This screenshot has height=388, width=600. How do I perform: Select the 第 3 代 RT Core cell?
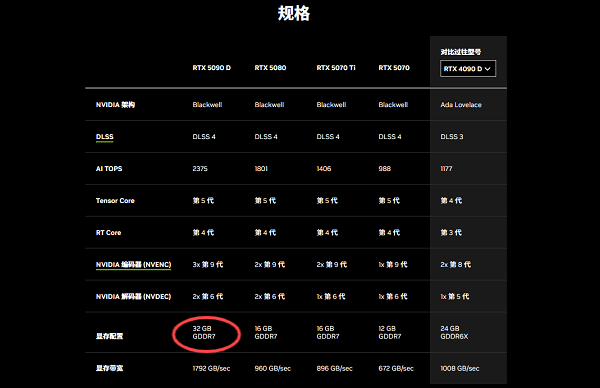tap(451, 233)
